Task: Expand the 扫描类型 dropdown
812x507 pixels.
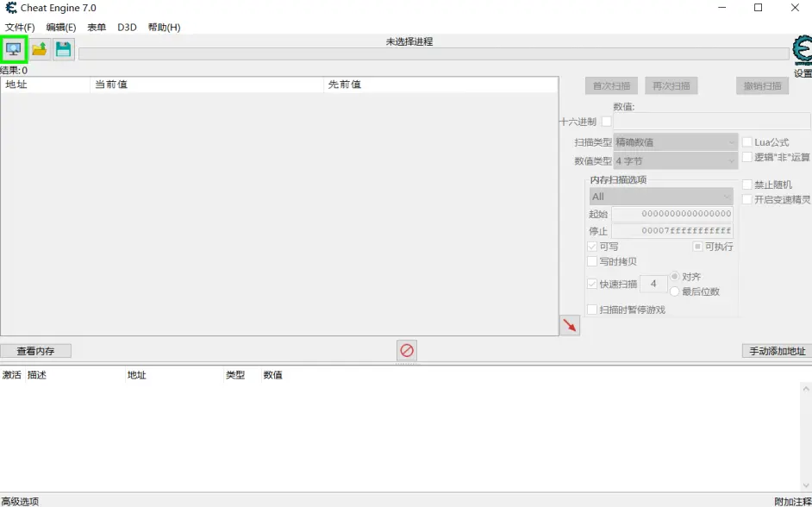Action: (x=675, y=142)
